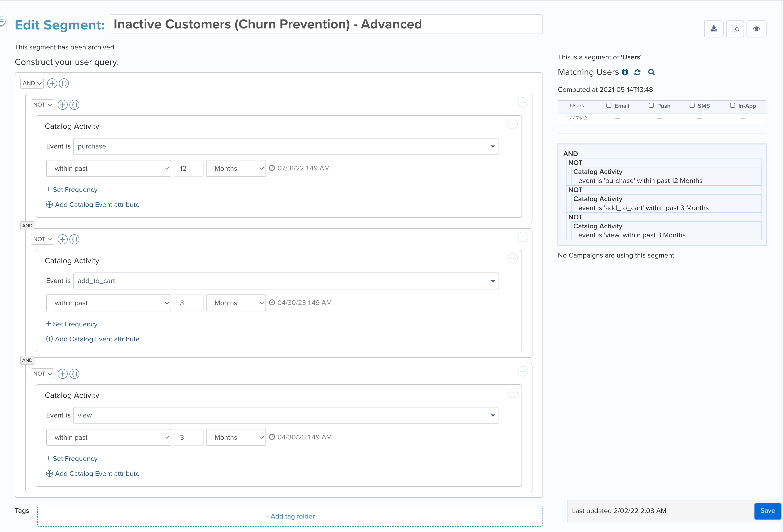Open Months unit dropdown for add_to_cart event

[236, 303]
